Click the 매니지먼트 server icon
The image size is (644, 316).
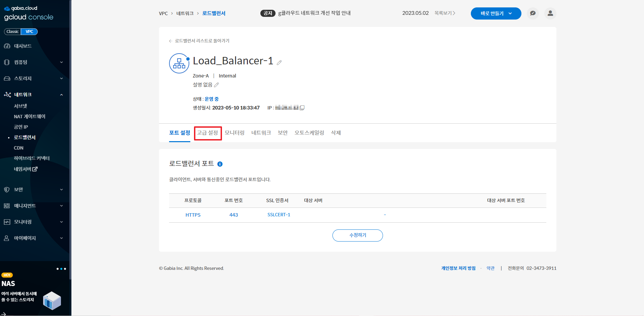(7, 206)
